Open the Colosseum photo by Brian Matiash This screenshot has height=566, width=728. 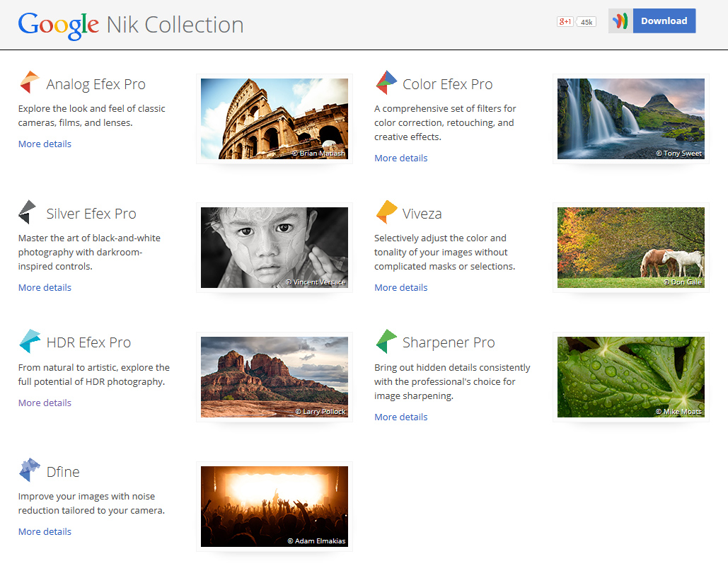click(274, 118)
